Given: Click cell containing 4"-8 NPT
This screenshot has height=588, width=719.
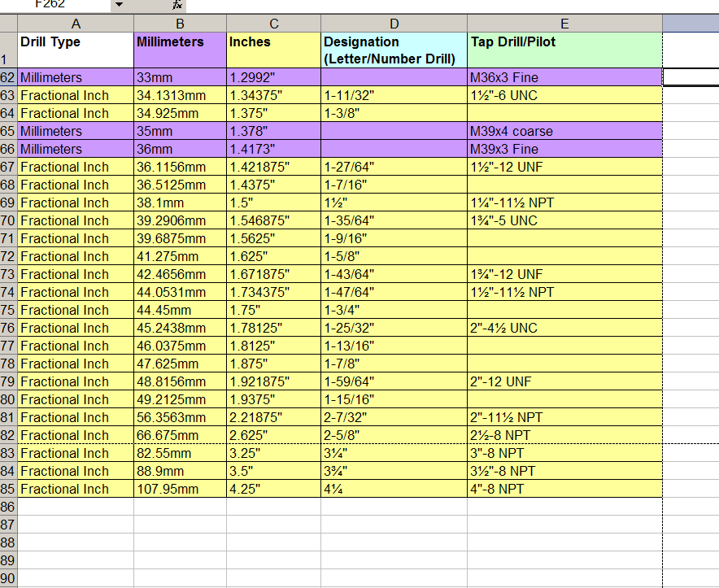Looking at the screenshot, I should coord(565,489).
